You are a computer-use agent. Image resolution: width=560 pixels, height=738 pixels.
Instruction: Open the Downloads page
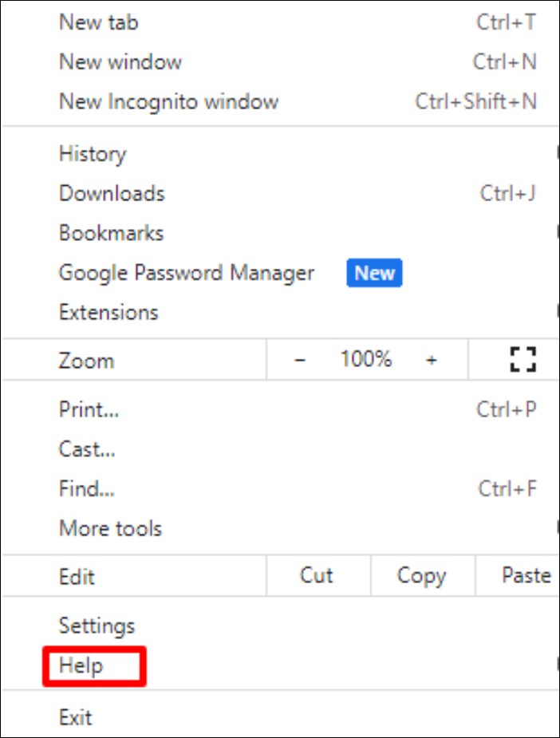pyautogui.click(x=112, y=194)
